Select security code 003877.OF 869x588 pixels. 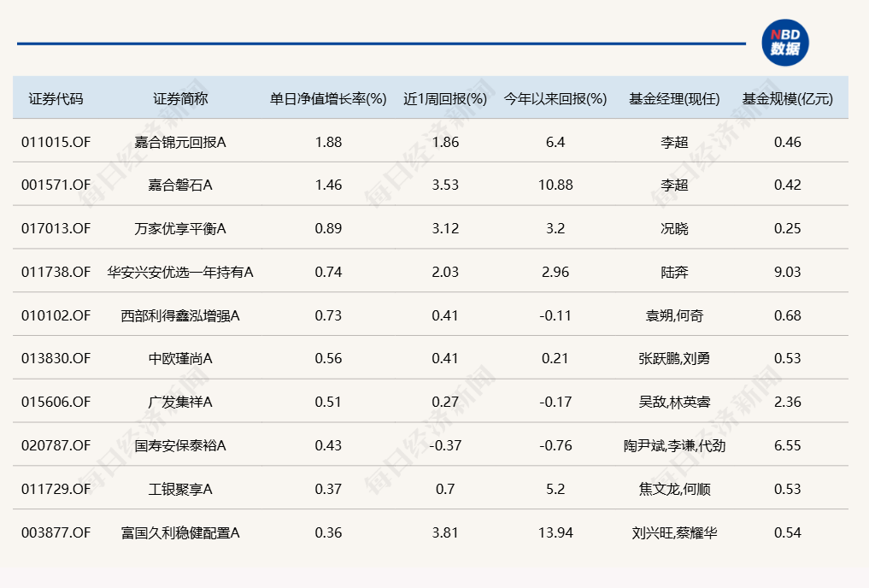[x=56, y=532]
